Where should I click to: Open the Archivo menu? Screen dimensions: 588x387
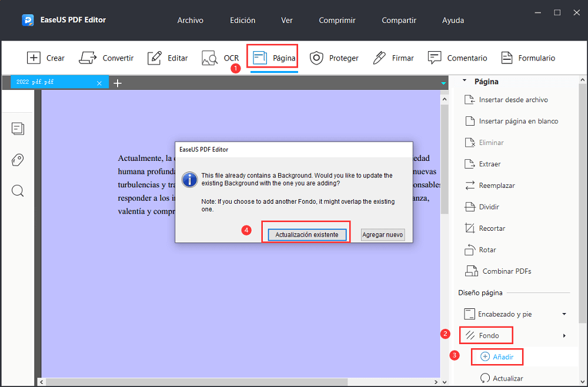(190, 20)
